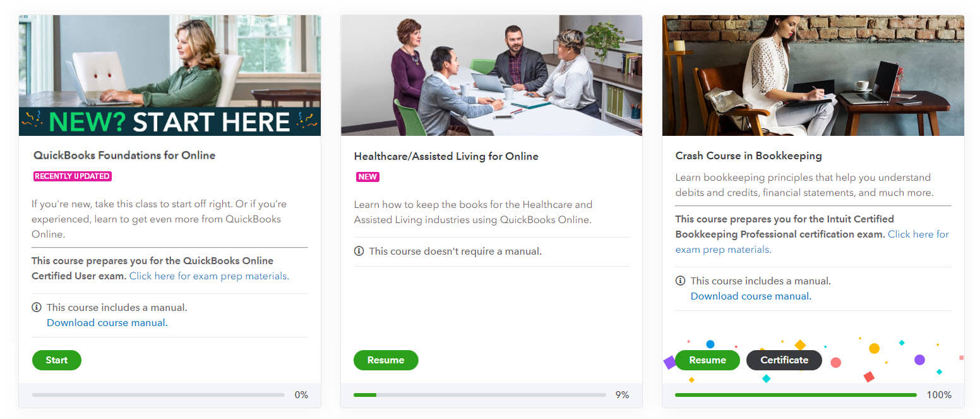The height and width of the screenshot is (419, 980).
Task: Resume the Crash Course in Bookkeeping
Action: coord(707,360)
